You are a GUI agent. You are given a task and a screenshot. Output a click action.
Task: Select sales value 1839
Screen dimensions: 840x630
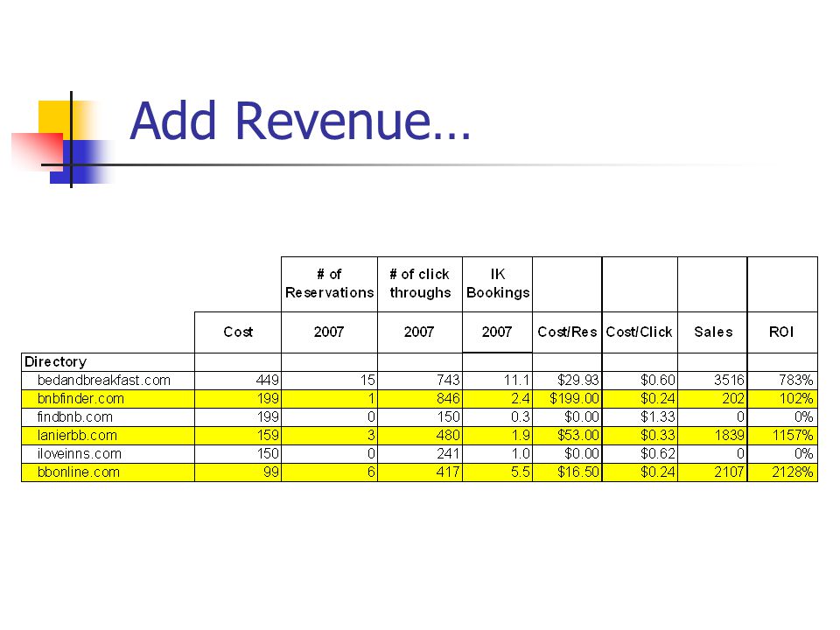(712, 436)
